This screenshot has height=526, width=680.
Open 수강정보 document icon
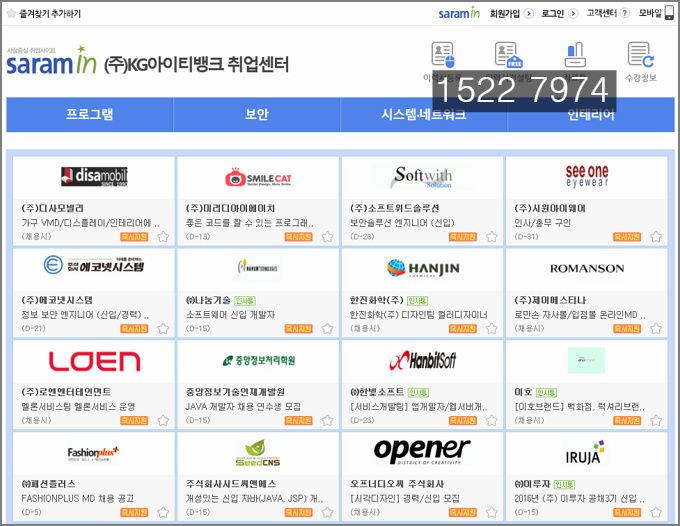point(641,55)
